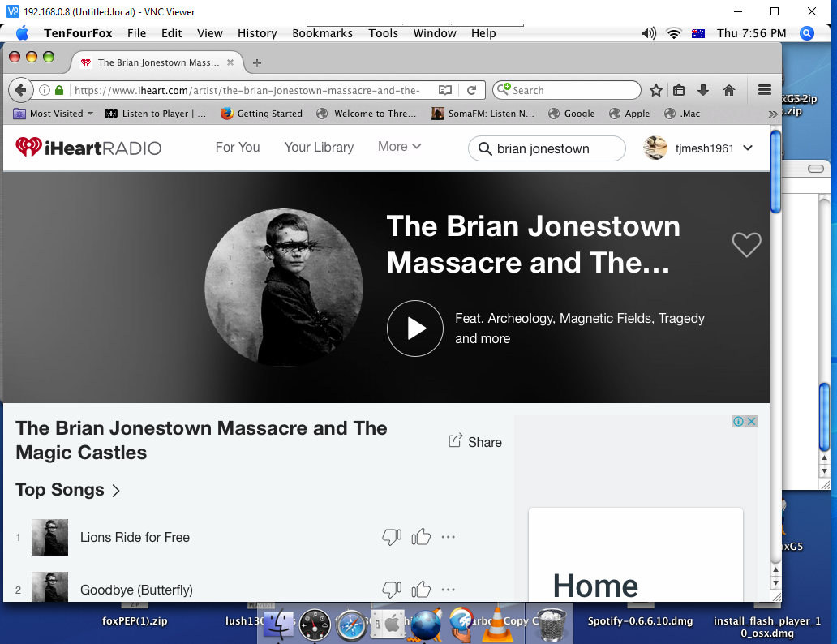The height and width of the screenshot is (644, 837).
Task: Open site information via the info icon
Action: tap(45, 90)
